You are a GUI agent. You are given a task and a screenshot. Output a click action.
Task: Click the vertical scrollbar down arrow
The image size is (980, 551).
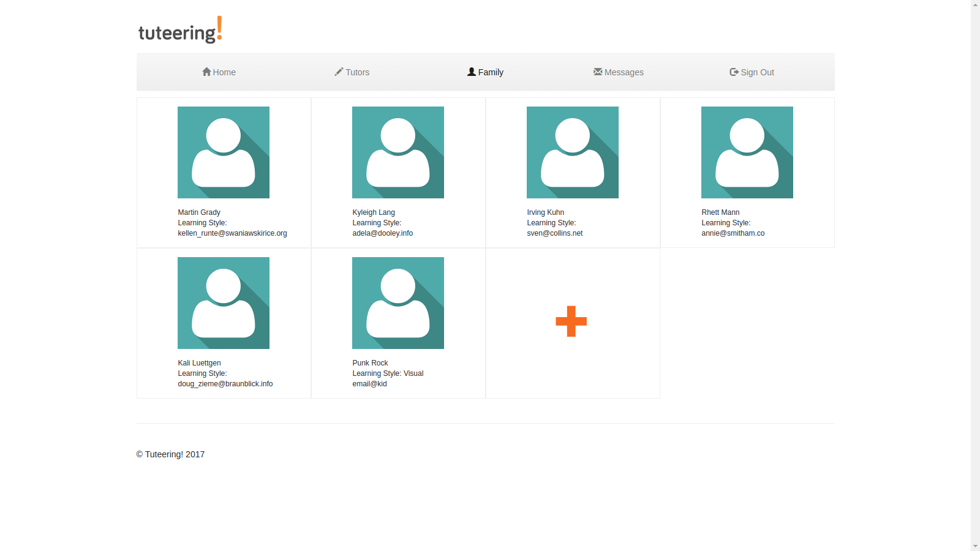(x=975, y=546)
